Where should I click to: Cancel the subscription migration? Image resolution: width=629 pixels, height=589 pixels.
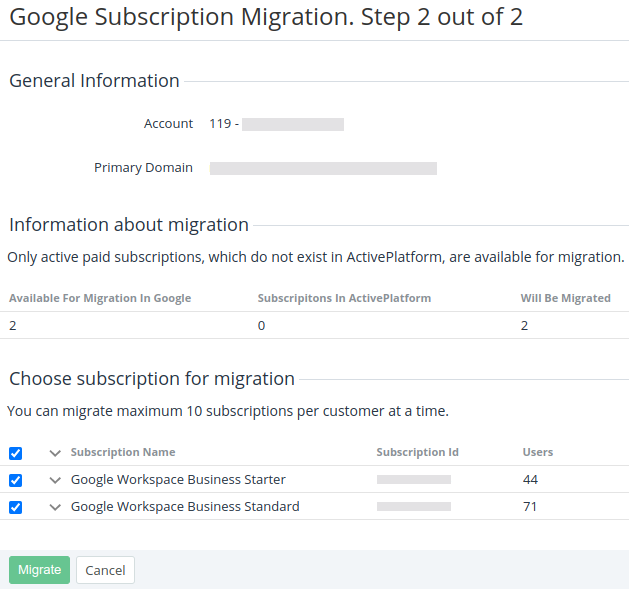(106, 570)
